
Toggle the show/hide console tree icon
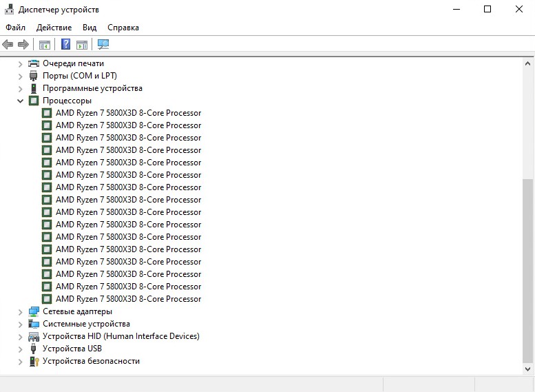click(44, 44)
